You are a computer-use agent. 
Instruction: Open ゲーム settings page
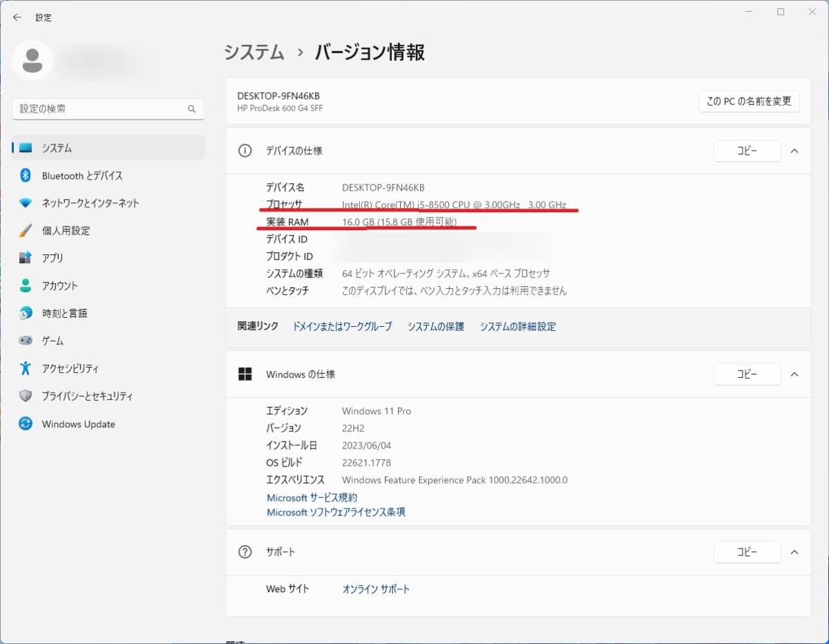[x=52, y=341]
